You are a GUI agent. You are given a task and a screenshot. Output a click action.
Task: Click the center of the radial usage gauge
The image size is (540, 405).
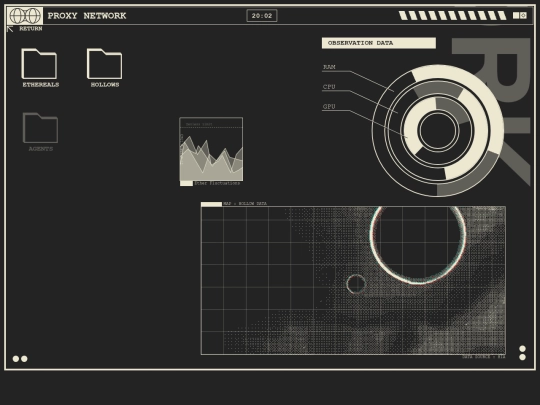pos(438,131)
